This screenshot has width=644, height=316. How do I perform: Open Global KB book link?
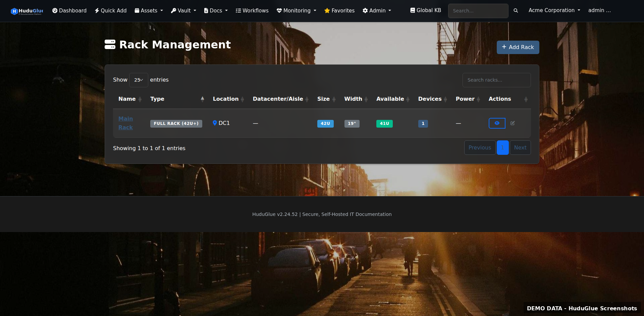point(425,10)
